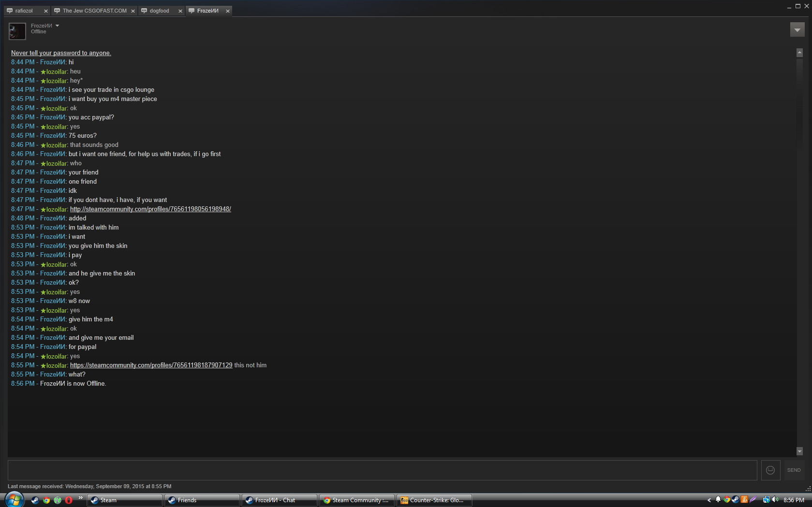This screenshot has width=812, height=507.
Task: Open the Windows Start menu
Action: pos(14,499)
